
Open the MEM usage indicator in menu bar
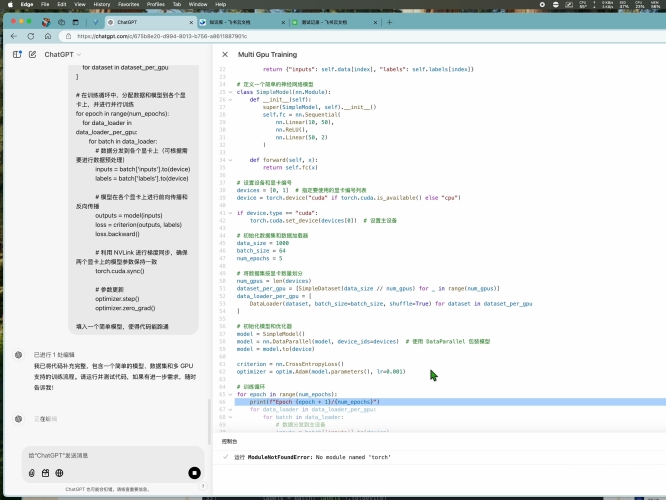[655, 4]
